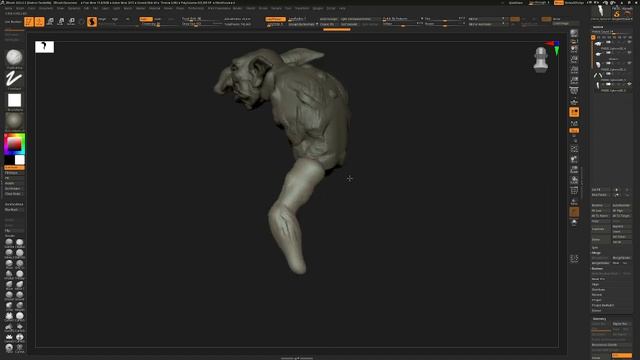This screenshot has width=640, height=360.
Task: Click the Actual size icon
Action: tap(574, 70)
